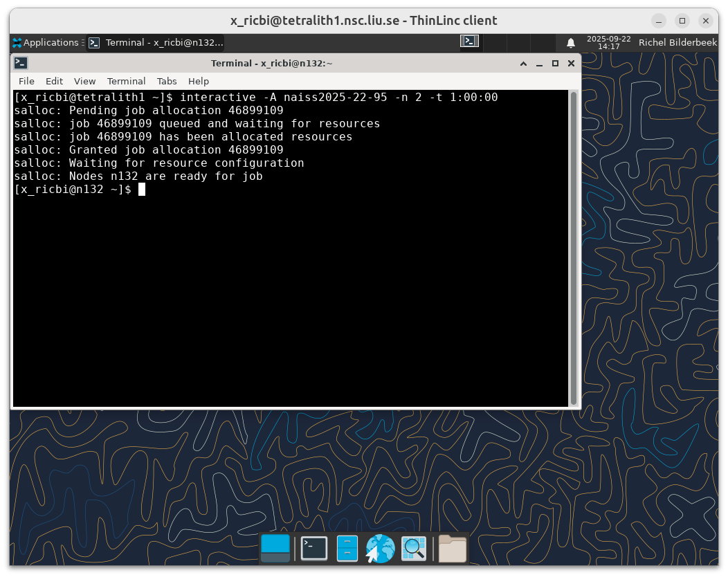This screenshot has height=577, width=728.
Task: Select the Terminal taskbar window button
Action: coord(156,43)
